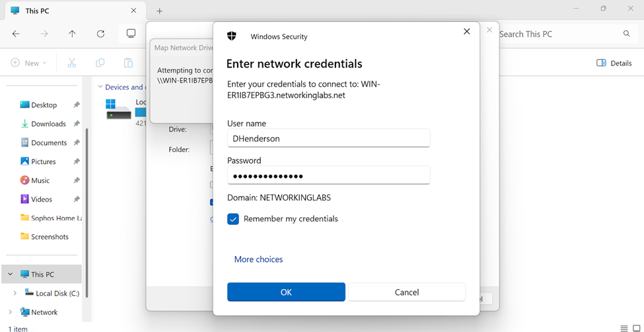The height and width of the screenshot is (332, 644).
Task: Unpin Videos using its pin icon
Action: (77, 199)
